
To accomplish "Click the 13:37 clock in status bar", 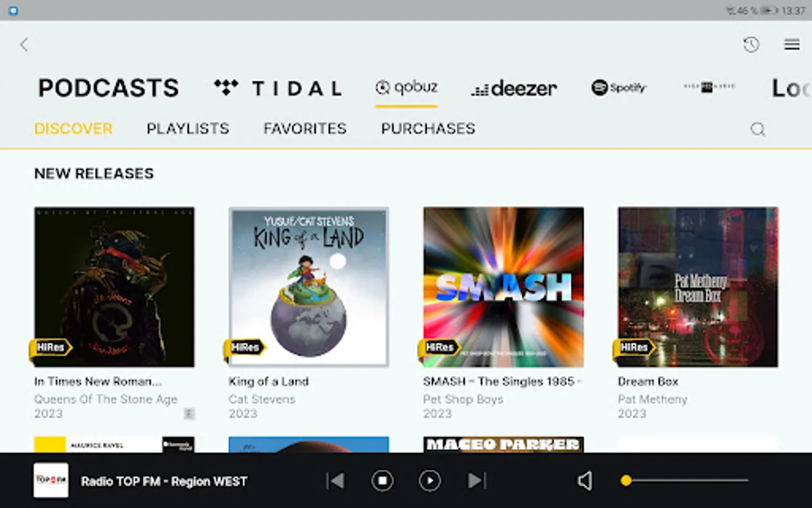I will 793,11.
